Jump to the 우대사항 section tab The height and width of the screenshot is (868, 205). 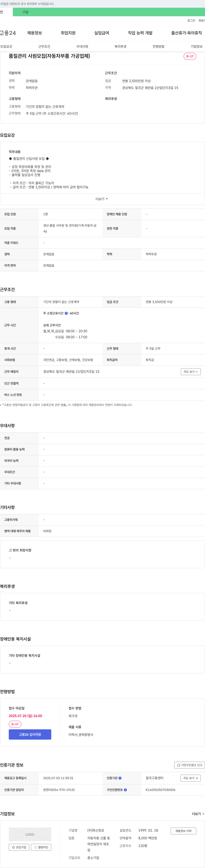click(x=82, y=46)
